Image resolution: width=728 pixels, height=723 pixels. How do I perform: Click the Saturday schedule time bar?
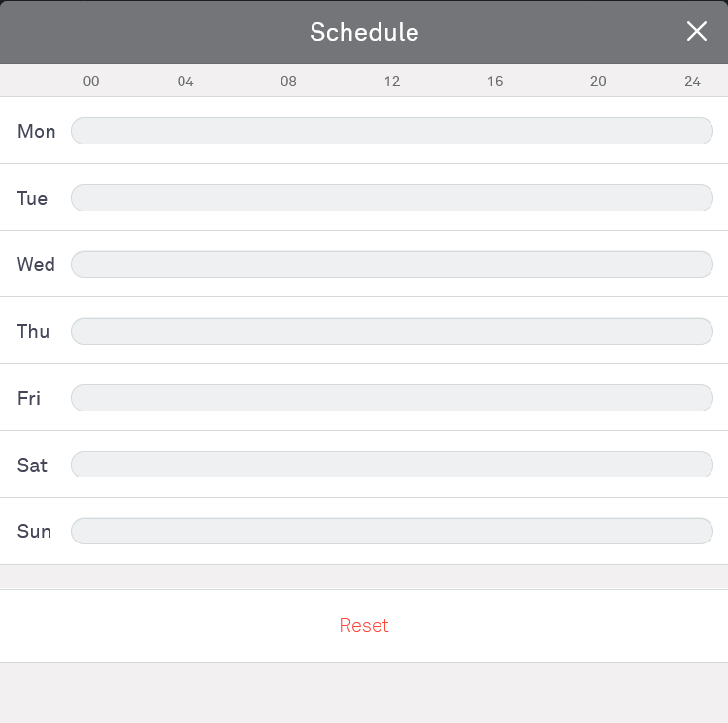[x=392, y=465]
